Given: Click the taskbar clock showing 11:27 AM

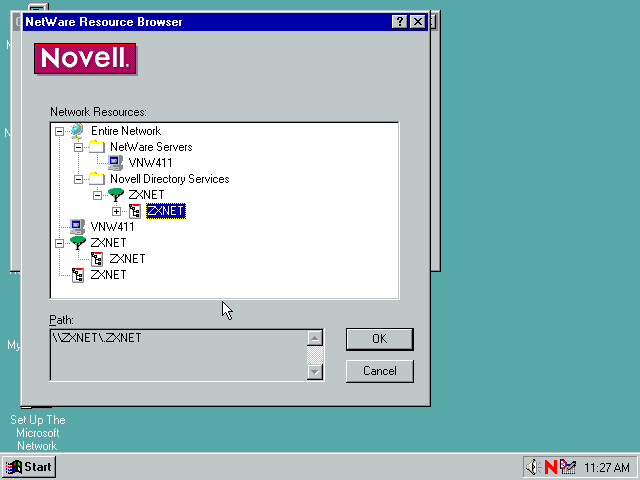Looking at the screenshot, I should point(607,467).
